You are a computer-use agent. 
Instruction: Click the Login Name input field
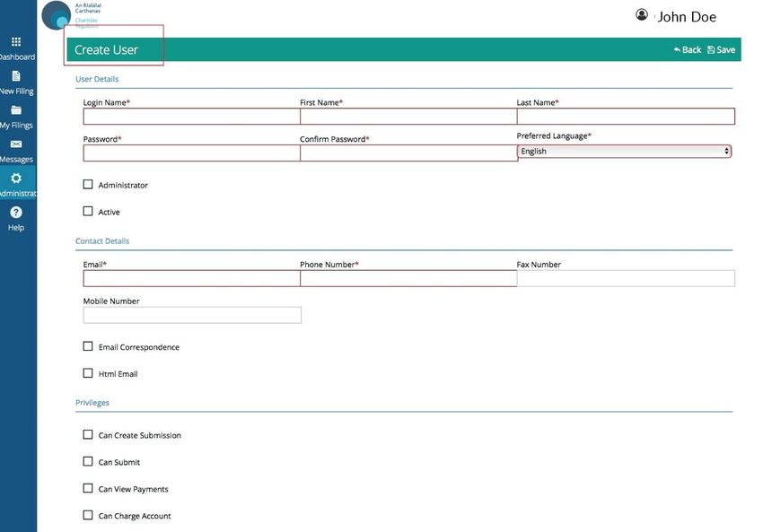pyautogui.click(x=192, y=117)
